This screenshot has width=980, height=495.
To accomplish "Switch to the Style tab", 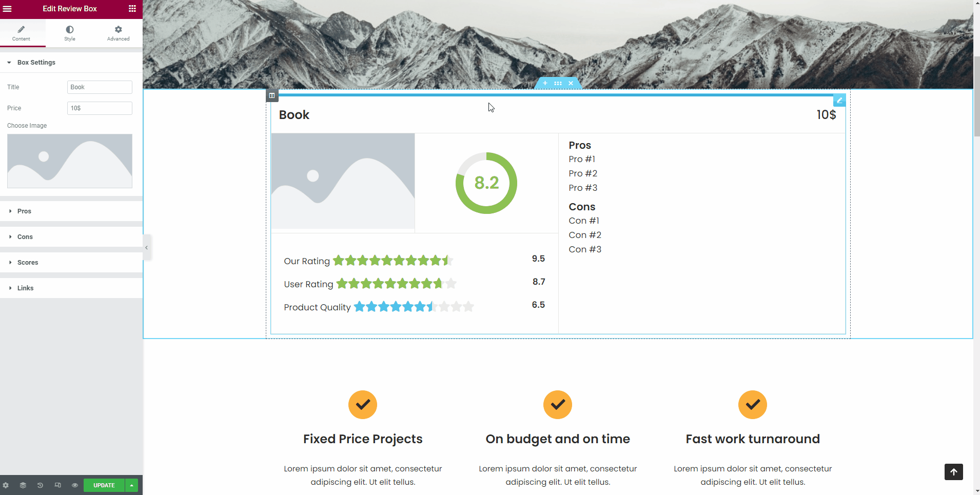I will pos(70,33).
